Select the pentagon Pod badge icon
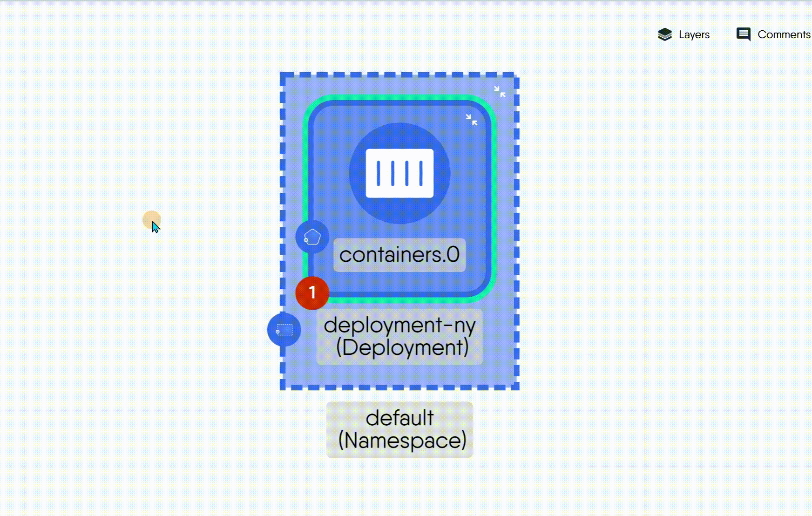 (x=312, y=236)
